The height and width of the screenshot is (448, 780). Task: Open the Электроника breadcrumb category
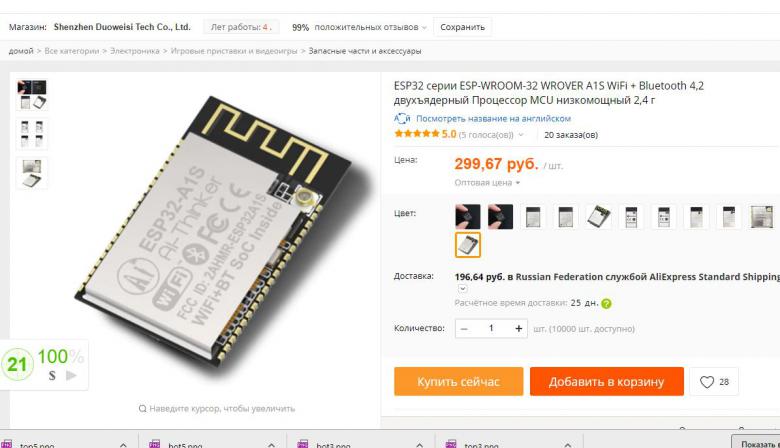(x=134, y=51)
